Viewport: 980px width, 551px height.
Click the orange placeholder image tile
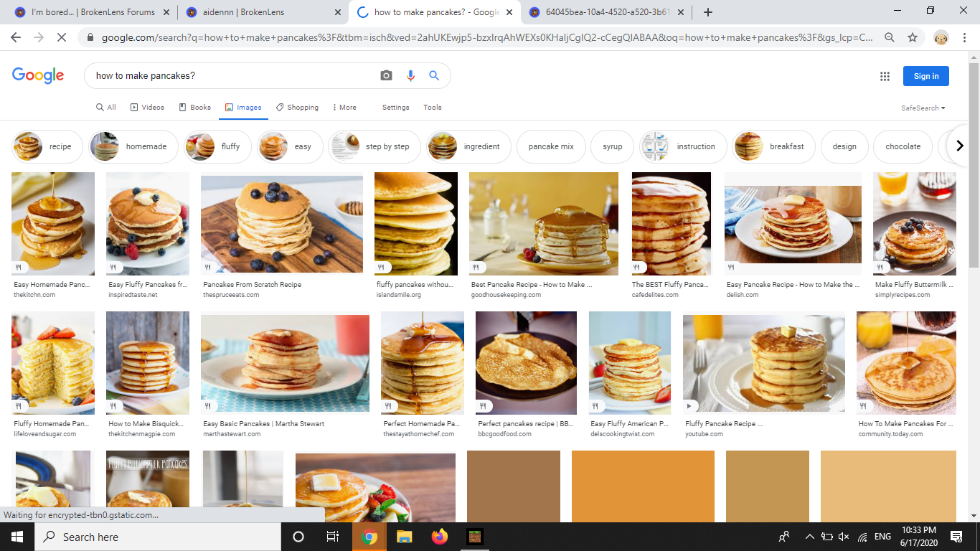[x=643, y=486]
